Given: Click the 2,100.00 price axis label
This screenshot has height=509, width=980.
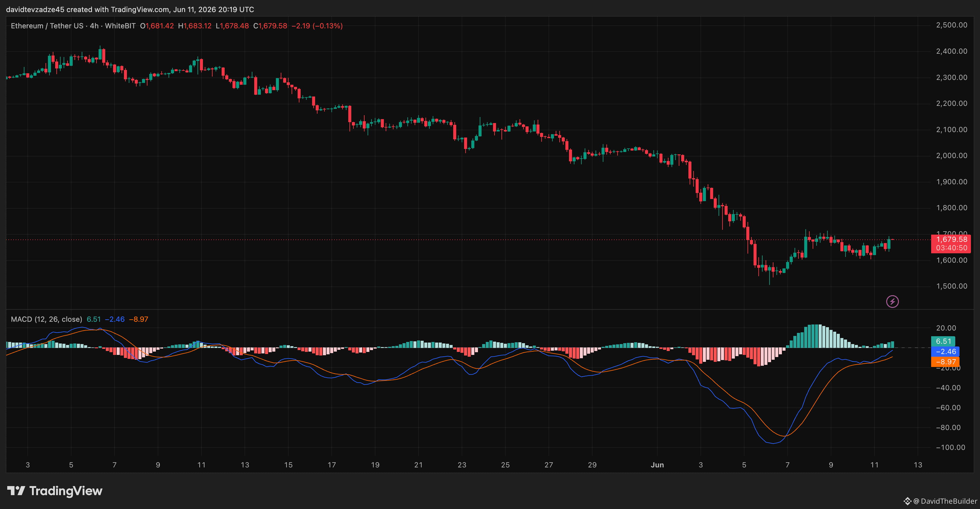Looking at the screenshot, I should click(951, 130).
